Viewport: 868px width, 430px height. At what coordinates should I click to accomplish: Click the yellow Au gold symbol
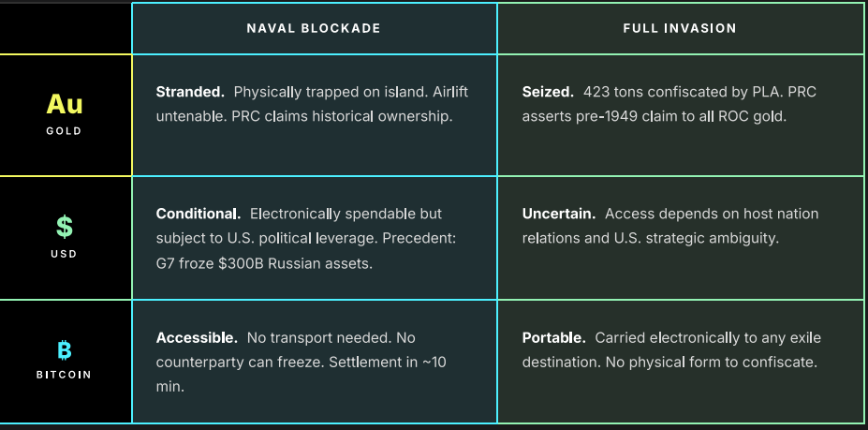click(65, 104)
